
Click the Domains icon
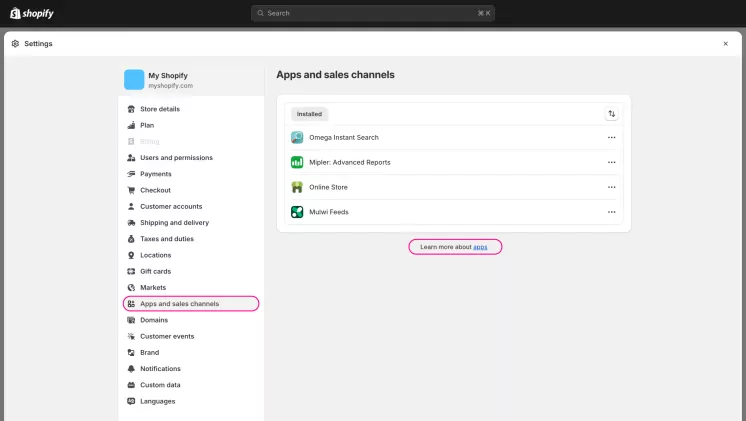(131, 320)
